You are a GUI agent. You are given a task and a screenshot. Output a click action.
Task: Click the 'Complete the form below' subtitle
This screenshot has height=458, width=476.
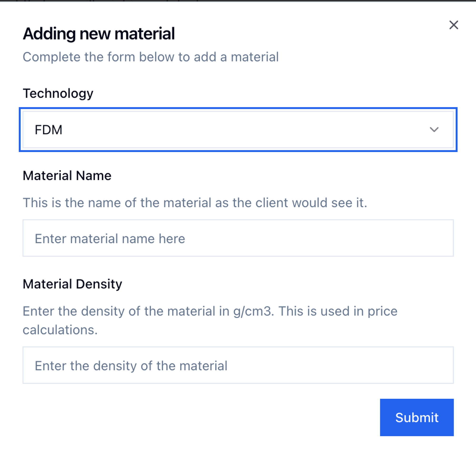[x=151, y=57]
